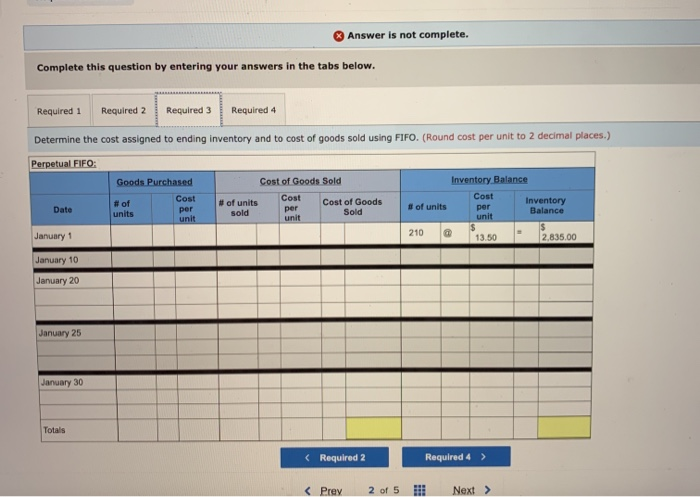Click the '2 of 5' page indicator
This screenshot has width=700, height=497.
tap(384, 490)
